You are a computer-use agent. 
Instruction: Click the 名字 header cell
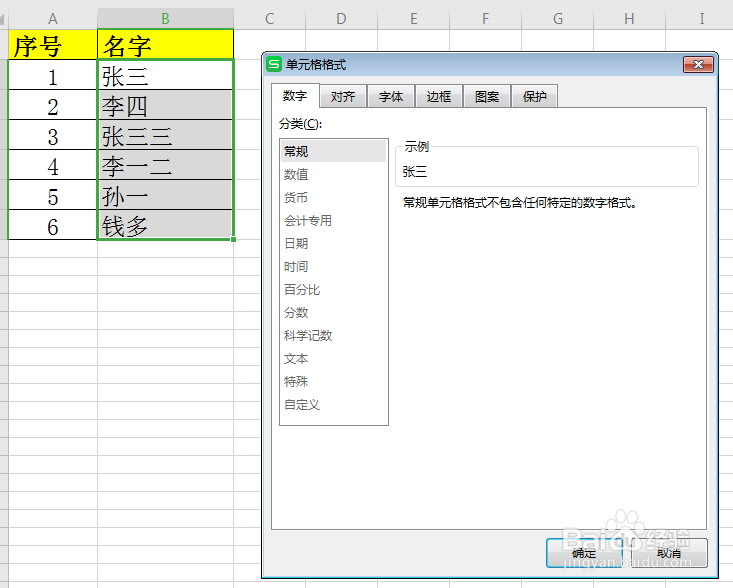pos(165,45)
